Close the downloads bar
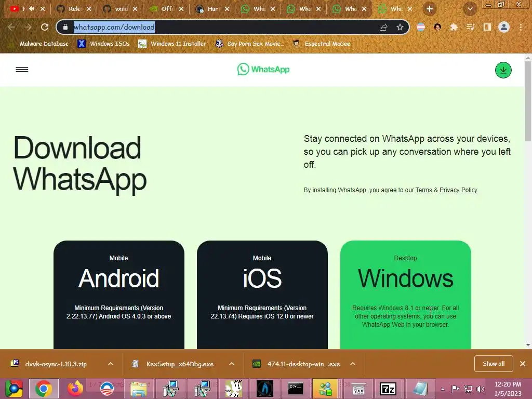 pyautogui.click(x=523, y=364)
